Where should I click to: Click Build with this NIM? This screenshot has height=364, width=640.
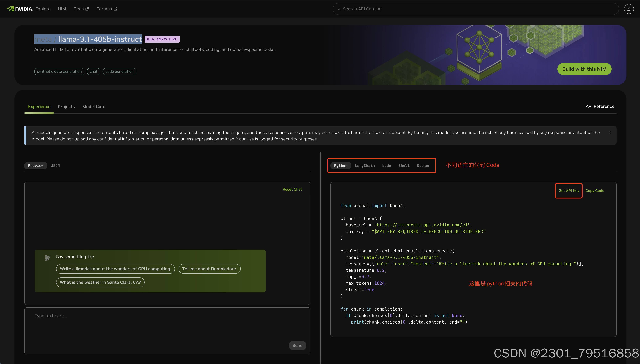584,69
